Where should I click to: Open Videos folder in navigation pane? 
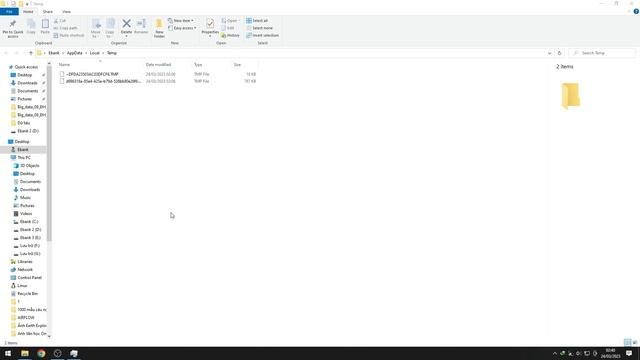pyautogui.click(x=25, y=213)
